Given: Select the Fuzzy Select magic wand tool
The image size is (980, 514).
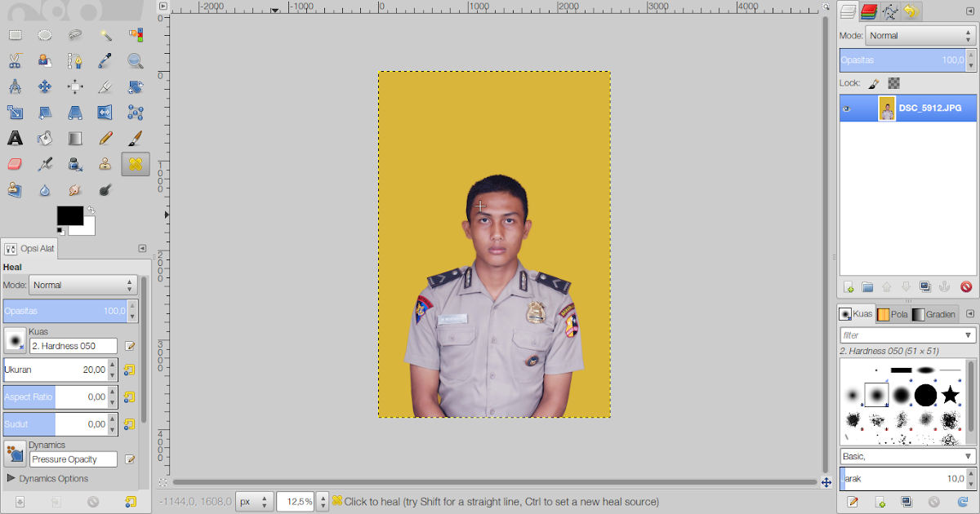Looking at the screenshot, I should pos(105,35).
